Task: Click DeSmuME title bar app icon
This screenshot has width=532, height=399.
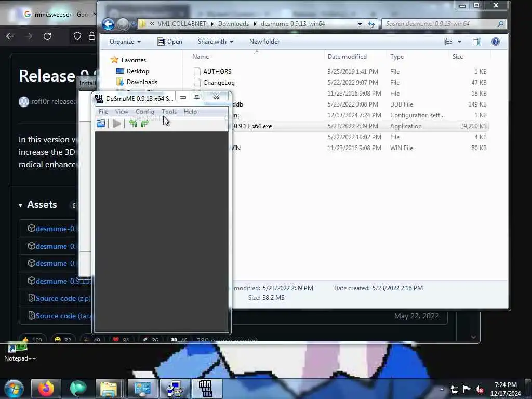Action: coord(99,98)
